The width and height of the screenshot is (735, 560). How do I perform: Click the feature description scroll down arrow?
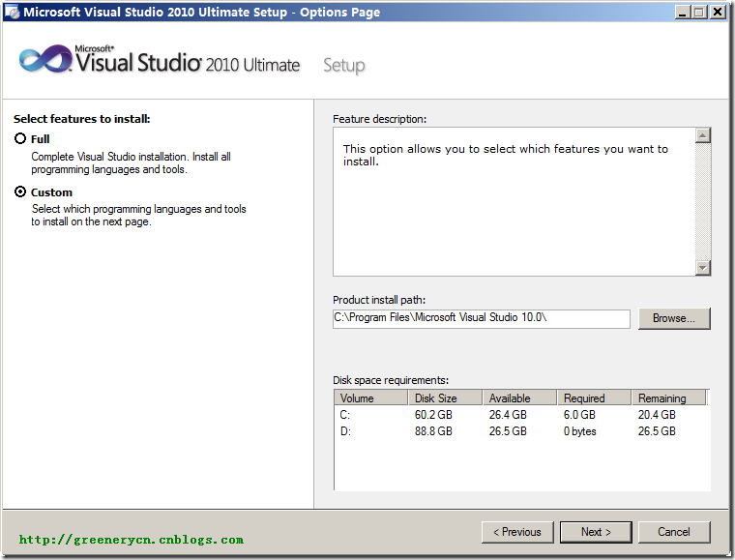(x=703, y=268)
